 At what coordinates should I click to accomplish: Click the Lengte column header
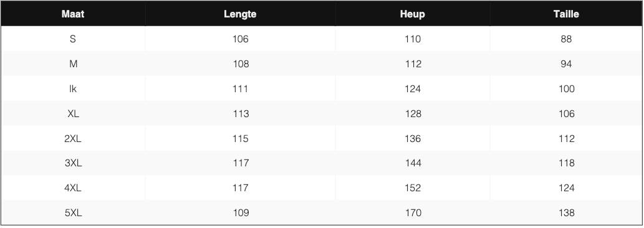point(240,14)
